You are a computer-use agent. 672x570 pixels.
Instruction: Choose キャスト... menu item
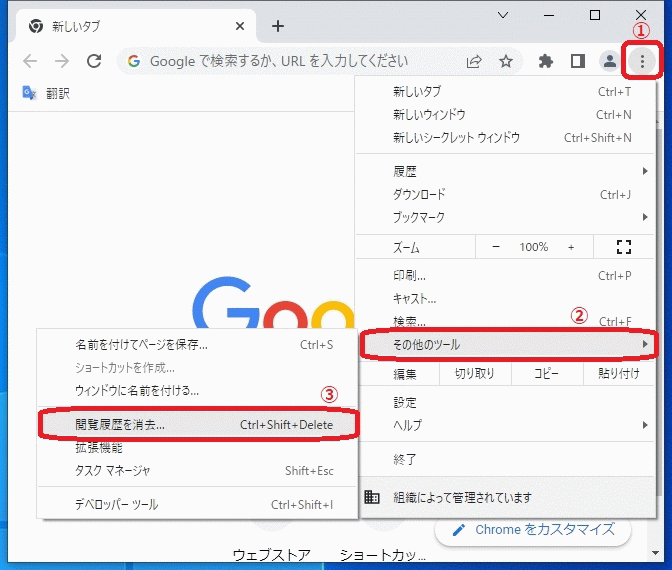coord(506,299)
